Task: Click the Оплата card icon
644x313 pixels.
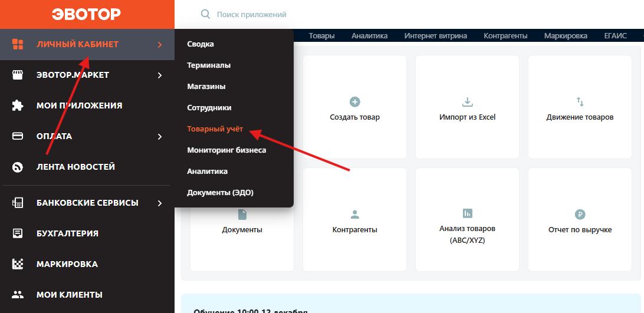Action: coord(18,136)
